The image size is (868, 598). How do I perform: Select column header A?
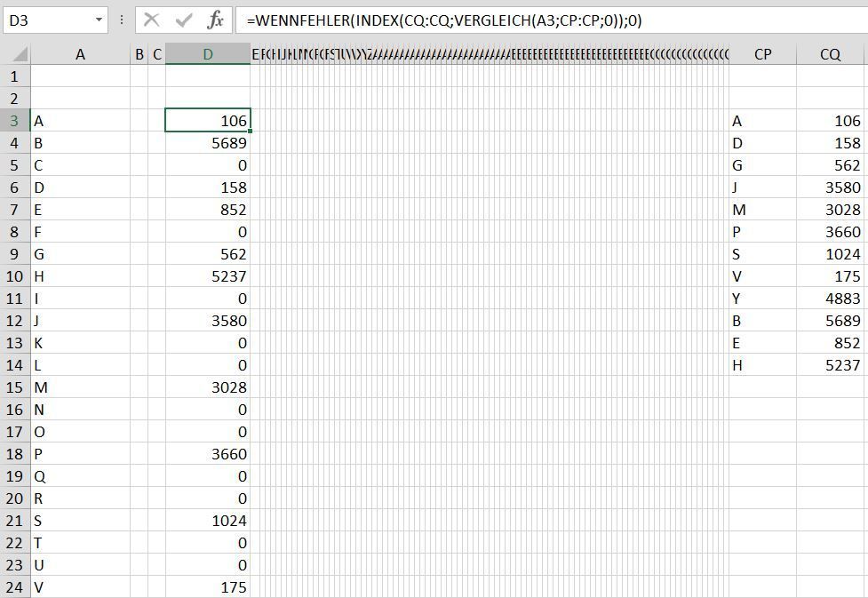click(x=80, y=53)
